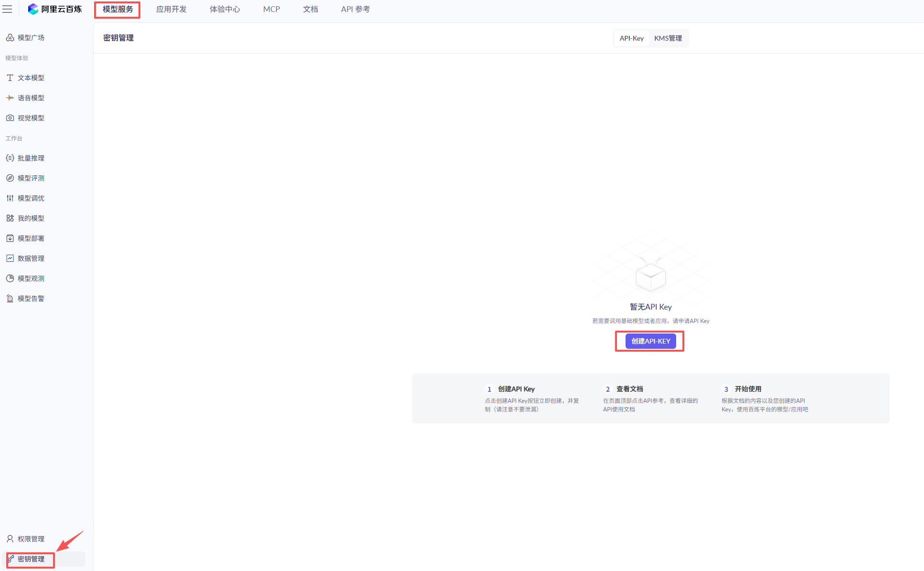924x571 pixels.
Task: Toggle the hamburger sidebar menu icon
Action: [x=7, y=9]
